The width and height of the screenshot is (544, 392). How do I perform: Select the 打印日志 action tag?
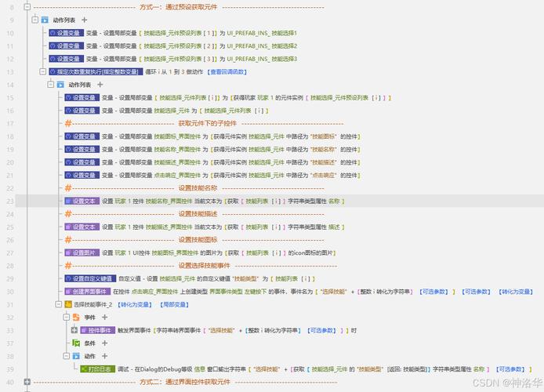pos(98,369)
